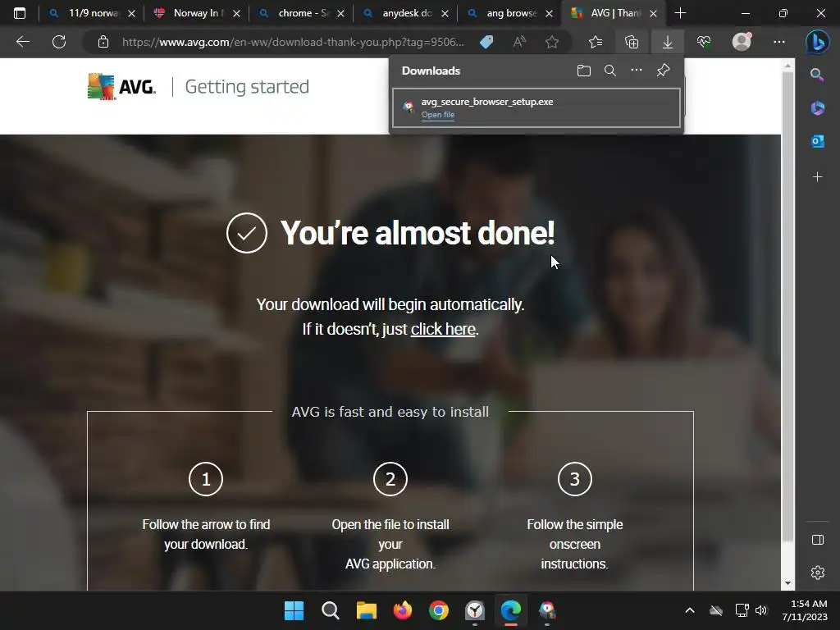This screenshot has width=840, height=630.
Task: Open Outlook sidebar icon
Action: tap(818, 141)
